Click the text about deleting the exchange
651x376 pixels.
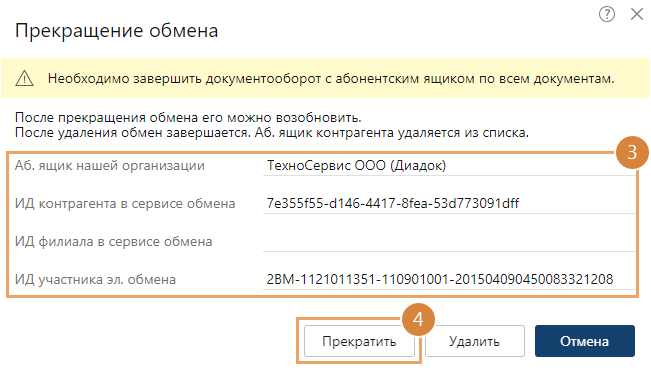(x=272, y=133)
